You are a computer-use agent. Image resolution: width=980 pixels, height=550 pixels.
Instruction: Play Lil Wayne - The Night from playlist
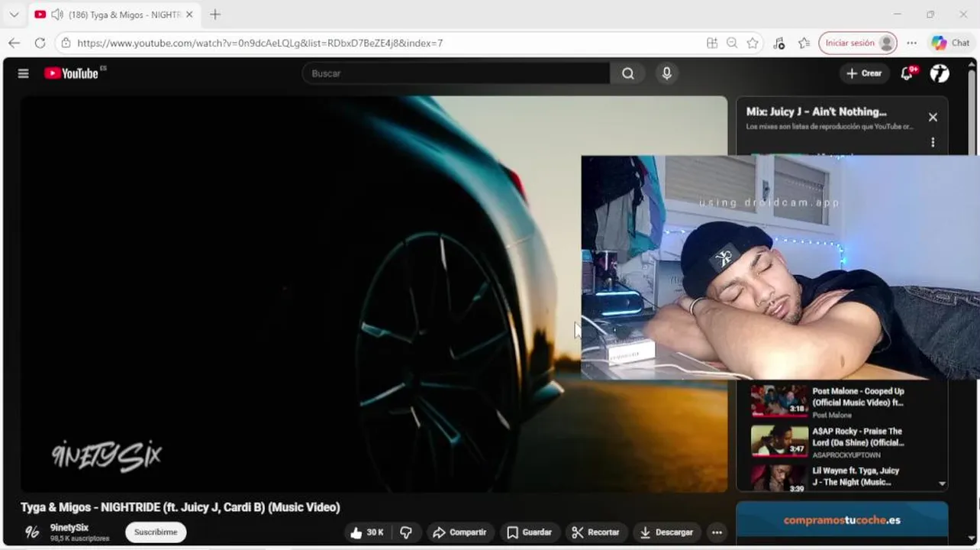(841, 477)
